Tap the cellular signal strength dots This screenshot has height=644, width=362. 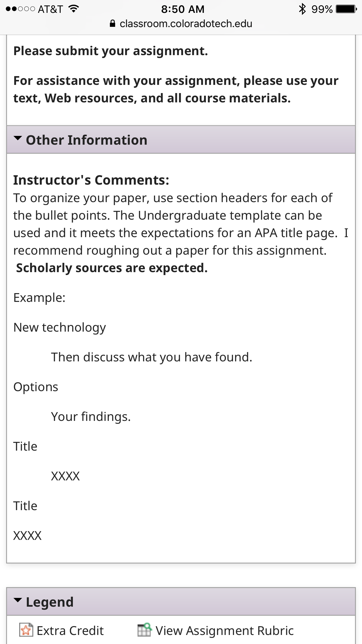coord(20,9)
